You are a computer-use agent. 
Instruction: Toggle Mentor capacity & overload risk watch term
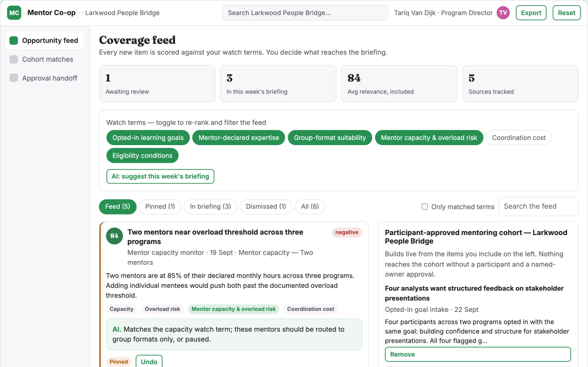pos(429,138)
